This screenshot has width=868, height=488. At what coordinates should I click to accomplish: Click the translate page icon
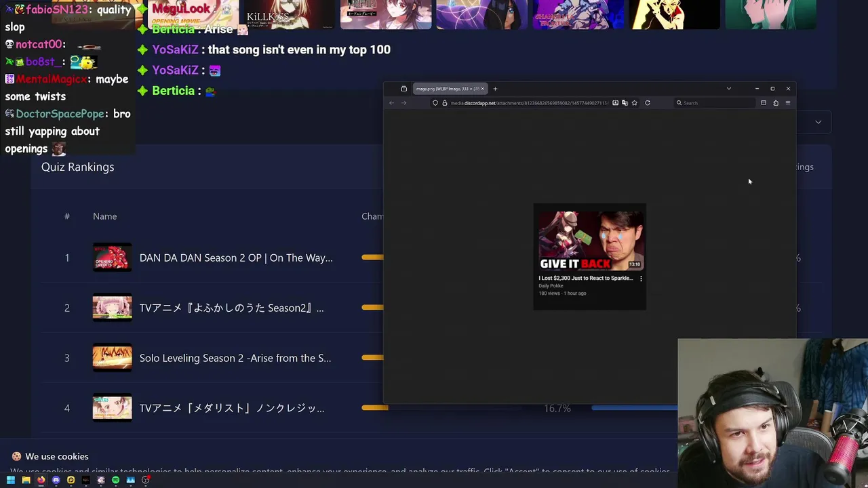point(625,103)
